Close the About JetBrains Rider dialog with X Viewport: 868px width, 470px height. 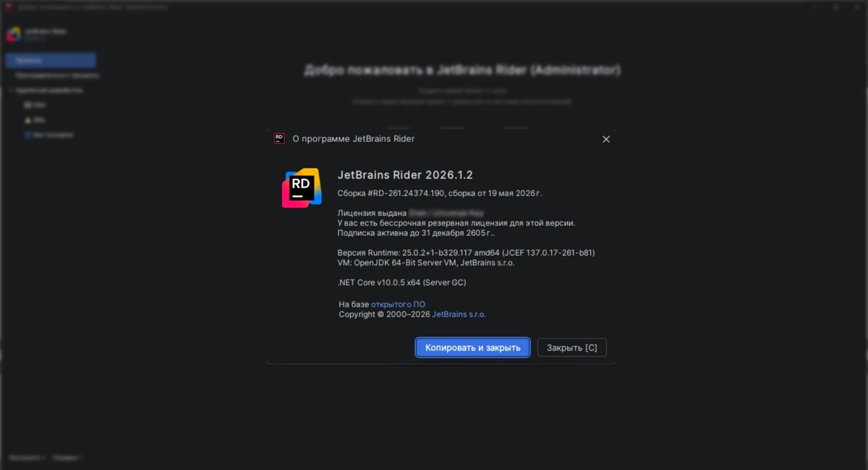tap(606, 139)
